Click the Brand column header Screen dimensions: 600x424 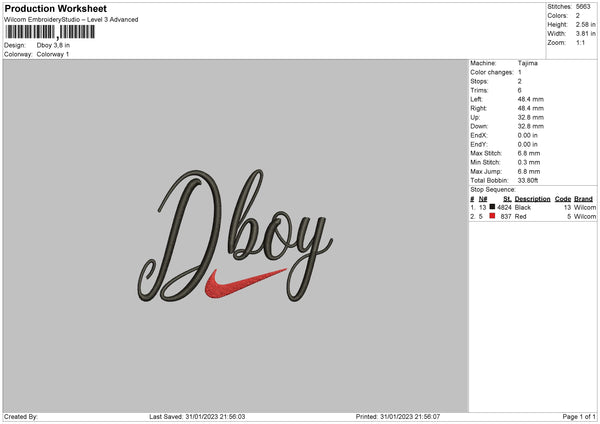point(583,199)
